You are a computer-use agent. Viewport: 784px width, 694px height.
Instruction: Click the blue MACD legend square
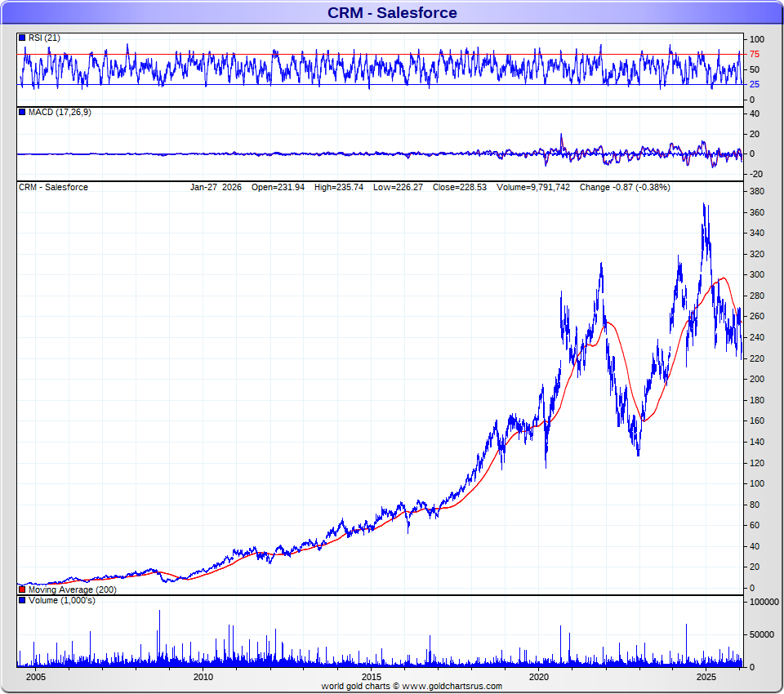pyautogui.click(x=22, y=112)
